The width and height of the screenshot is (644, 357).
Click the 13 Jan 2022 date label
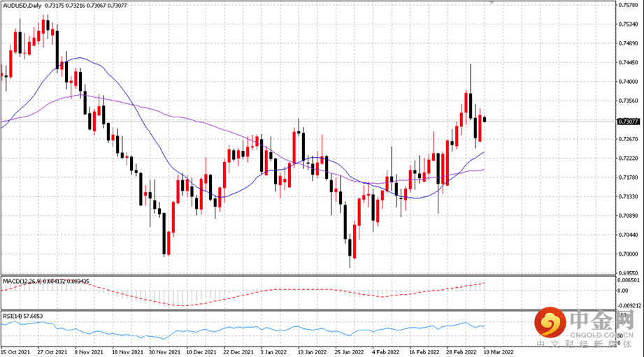pos(312,352)
